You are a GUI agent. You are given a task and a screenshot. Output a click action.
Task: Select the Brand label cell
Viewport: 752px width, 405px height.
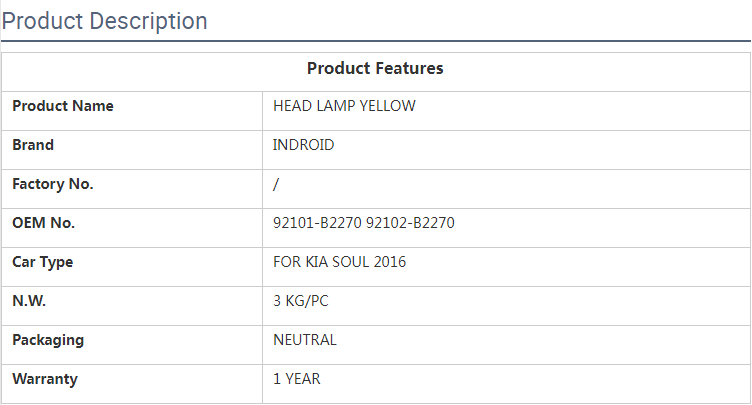33,145
